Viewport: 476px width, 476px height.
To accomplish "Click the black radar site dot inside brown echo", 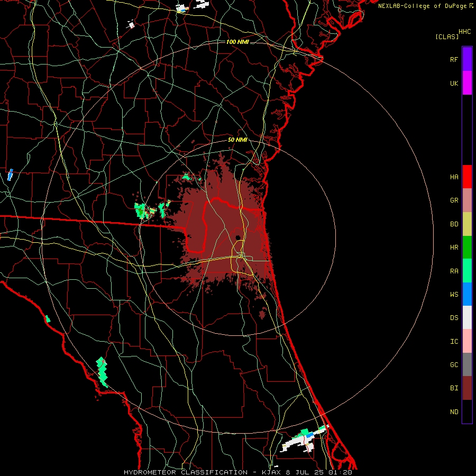I will 237,237.
